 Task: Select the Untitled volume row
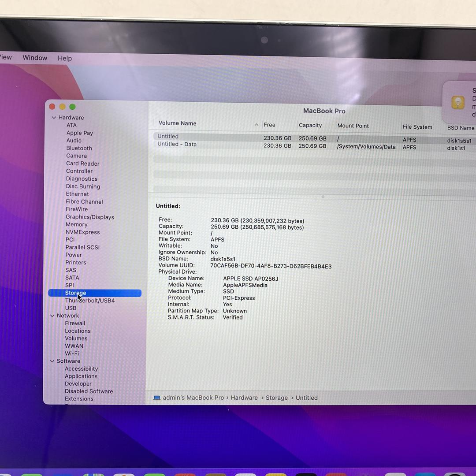pos(315,138)
